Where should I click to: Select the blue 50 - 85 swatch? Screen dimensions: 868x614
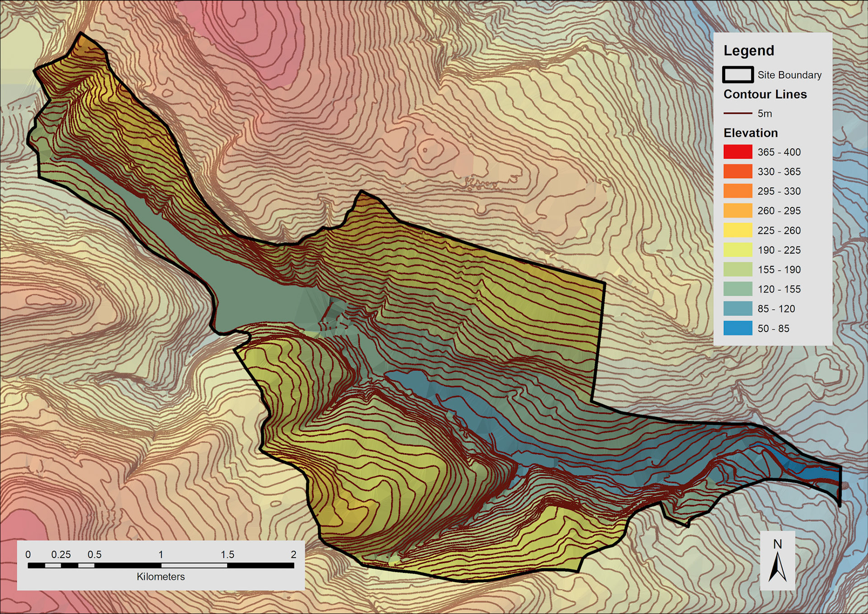click(x=738, y=328)
